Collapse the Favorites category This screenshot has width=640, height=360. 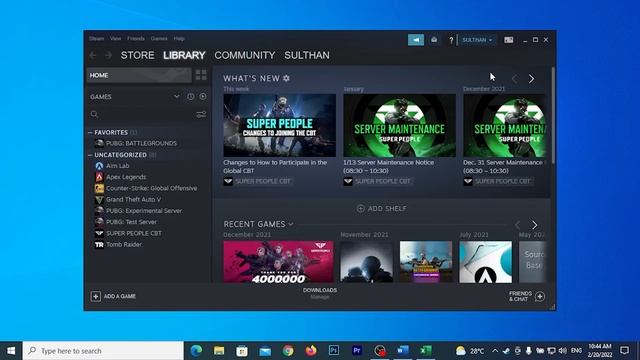(x=90, y=133)
